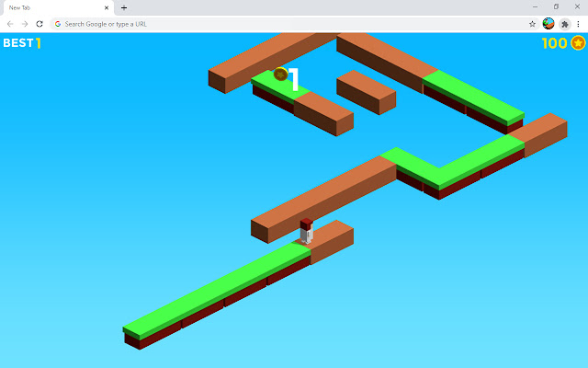This screenshot has height=368, width=588.
Task: Click the blocky character on the path
Action: (x=307, y=231)
